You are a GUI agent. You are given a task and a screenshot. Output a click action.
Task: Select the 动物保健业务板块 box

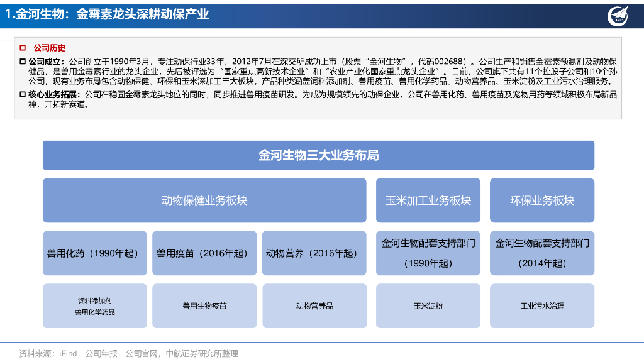[x=204, y=200]
